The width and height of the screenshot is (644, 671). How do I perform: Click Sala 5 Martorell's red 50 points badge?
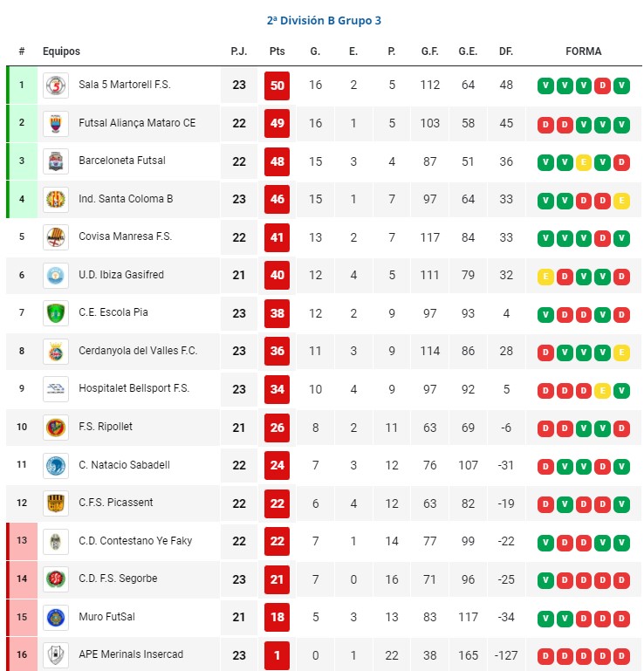pyautogui.click(x=277, y=86)
